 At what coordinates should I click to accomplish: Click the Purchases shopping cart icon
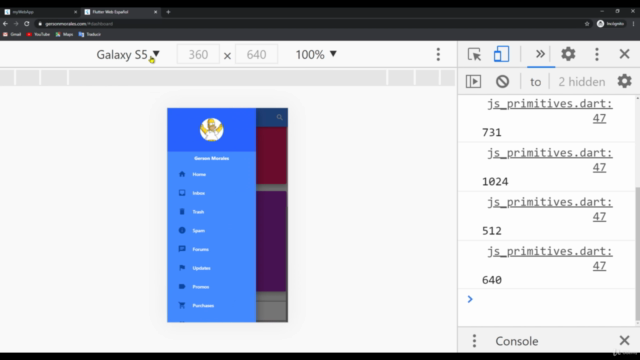pos(182,305)
